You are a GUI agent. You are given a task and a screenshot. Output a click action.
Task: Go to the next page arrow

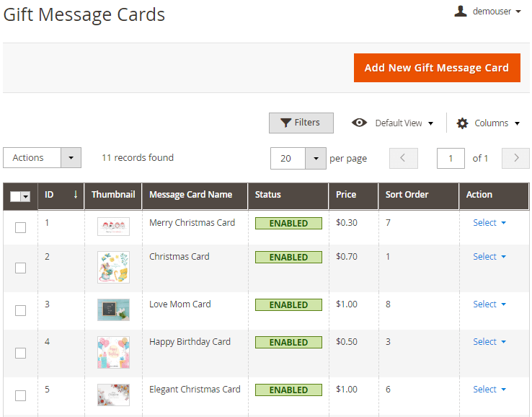[515, 158]
